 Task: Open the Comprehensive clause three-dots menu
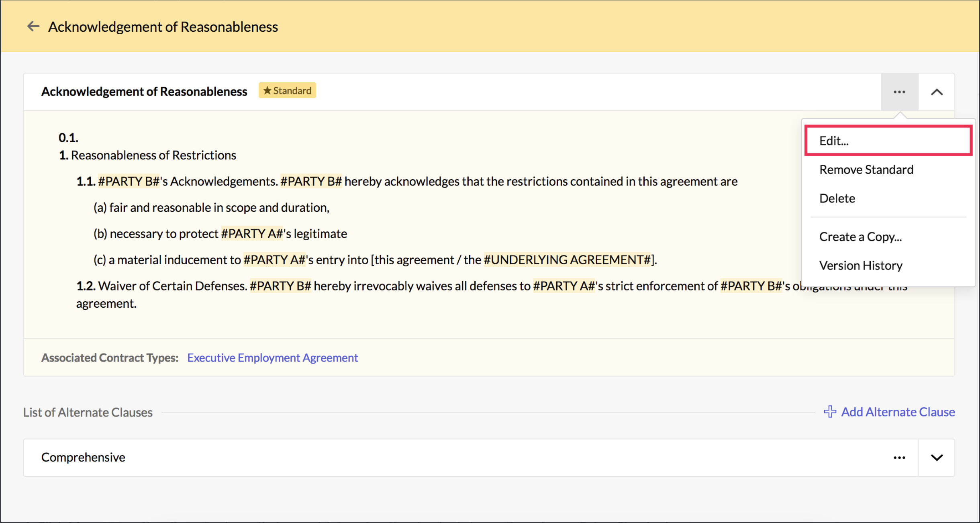(899, 458)
